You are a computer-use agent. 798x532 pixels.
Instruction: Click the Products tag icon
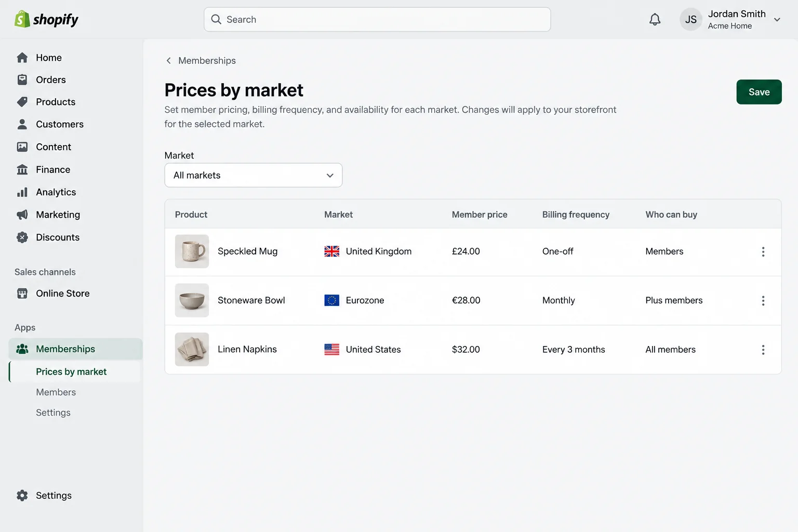point(22,102)
